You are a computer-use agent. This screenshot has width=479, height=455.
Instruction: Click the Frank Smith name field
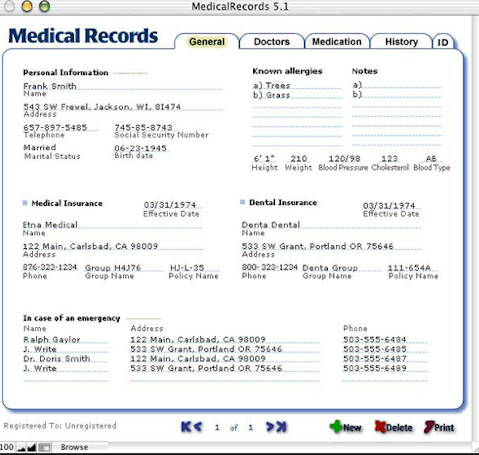[x=123, y=86]
